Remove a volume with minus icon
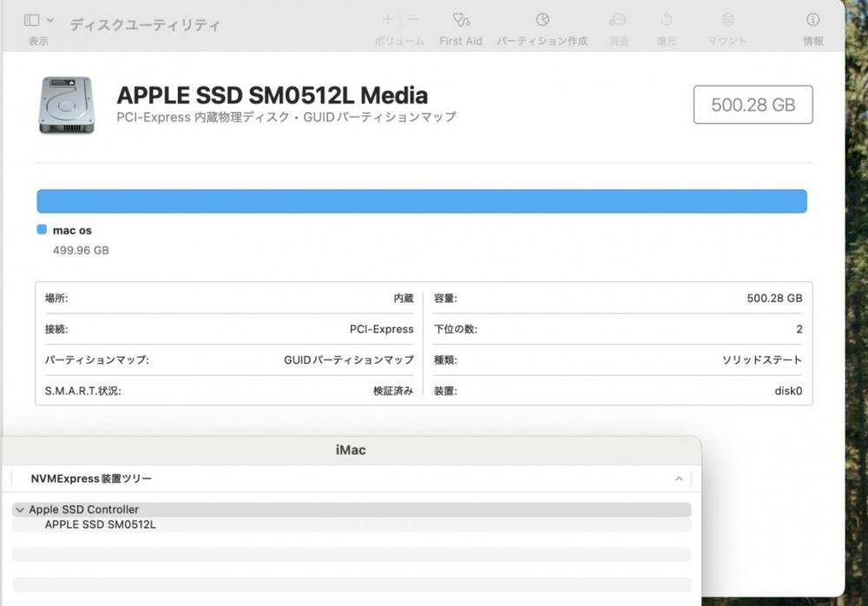This screenshot has height=606, width=868. (413, 20)
